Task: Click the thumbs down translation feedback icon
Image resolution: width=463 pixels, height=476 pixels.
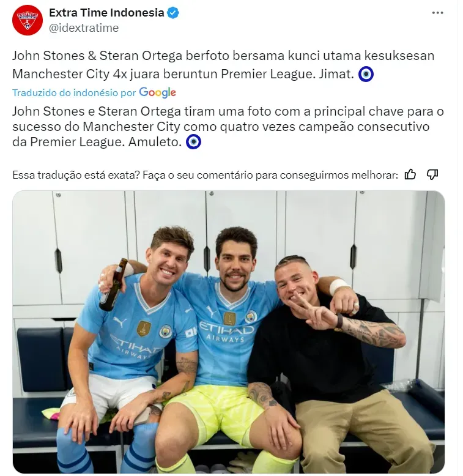Action: click(432, 175)
